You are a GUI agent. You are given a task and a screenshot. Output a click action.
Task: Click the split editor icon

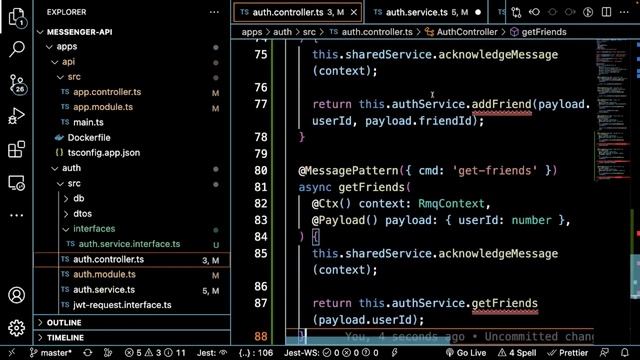coord(607,12)
